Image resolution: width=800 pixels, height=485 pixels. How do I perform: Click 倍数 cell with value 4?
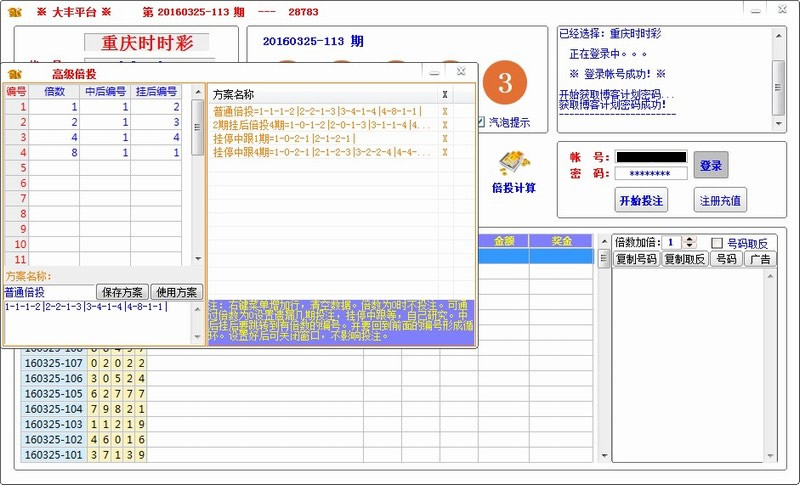[x=55, y=137]
